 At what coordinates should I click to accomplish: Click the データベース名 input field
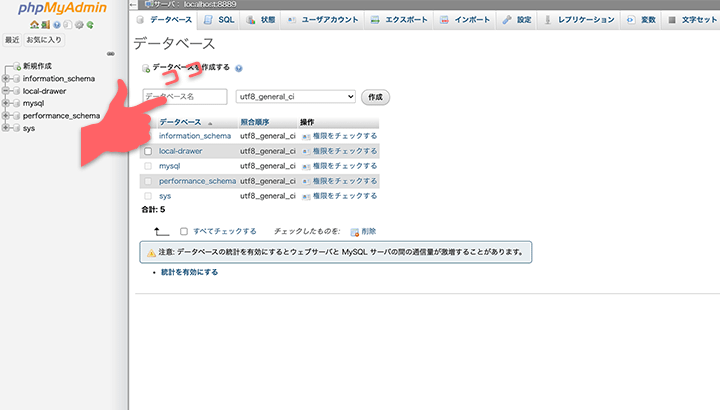click(185, 97)
